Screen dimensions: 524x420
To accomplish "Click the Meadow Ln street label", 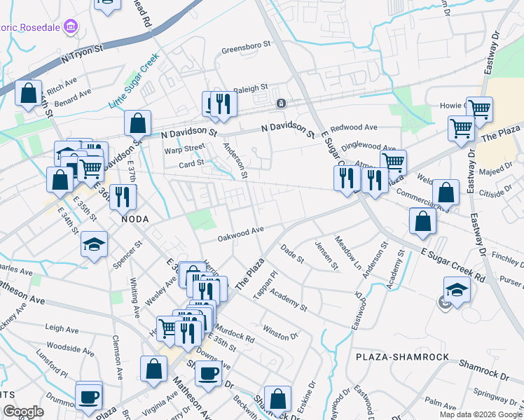I will [x=348, y=253].
